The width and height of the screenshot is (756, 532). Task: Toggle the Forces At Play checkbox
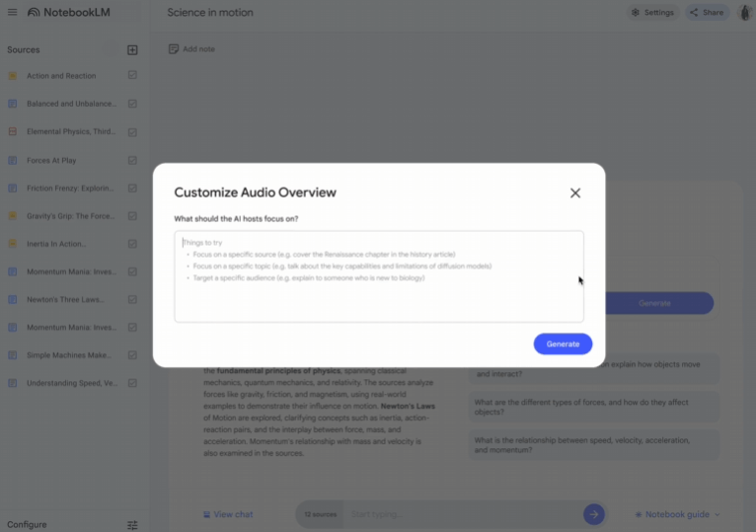tap(132, 160)
